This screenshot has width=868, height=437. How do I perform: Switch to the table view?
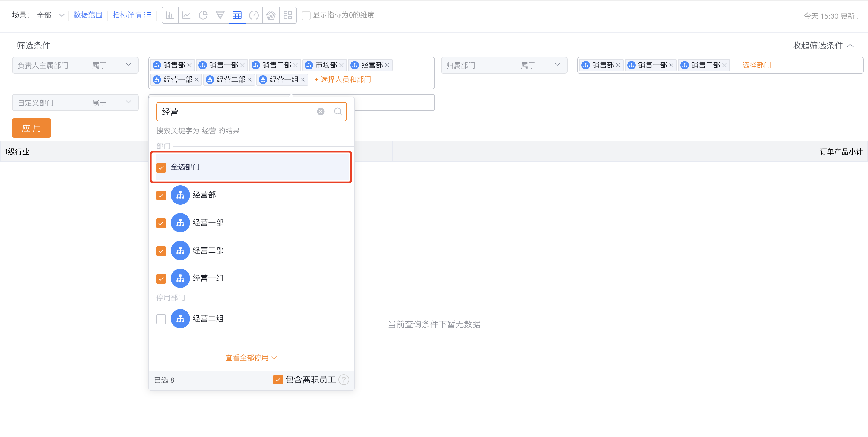[x=237, y=15]
